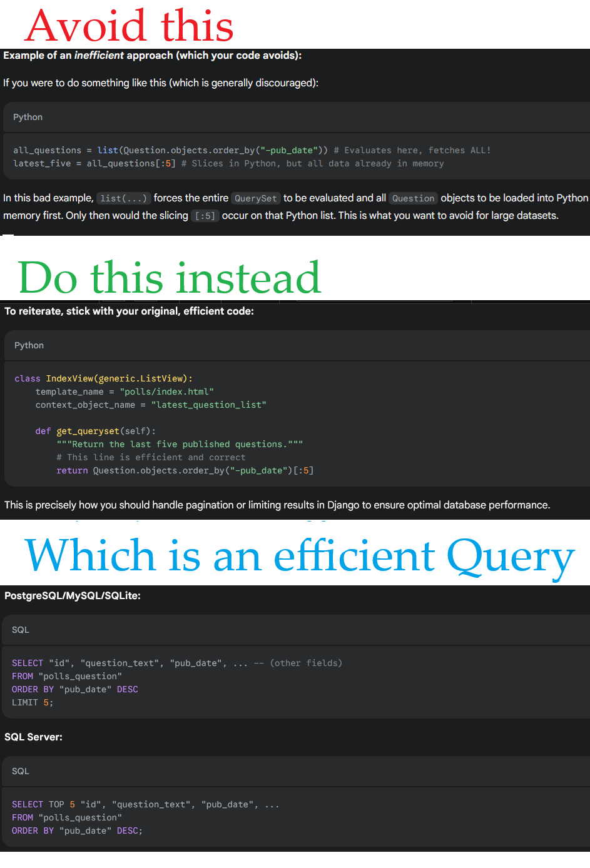Select the 'def get_queryset(self):' line
590x868 pixels.
96,431
